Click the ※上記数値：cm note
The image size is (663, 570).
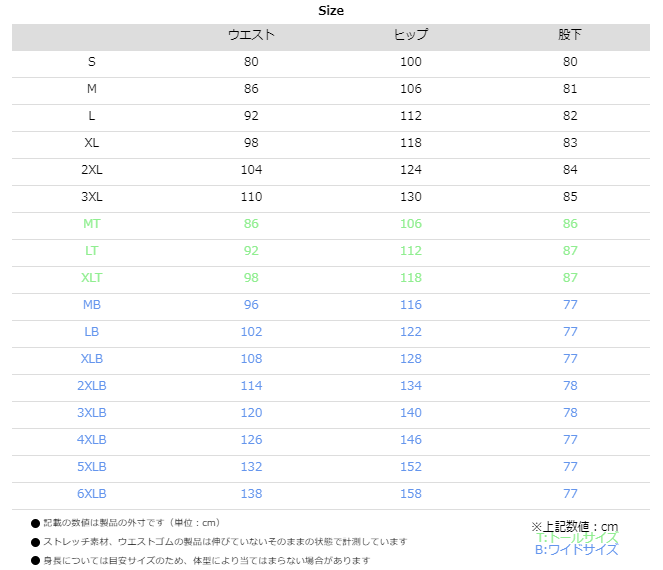point(574,526)
